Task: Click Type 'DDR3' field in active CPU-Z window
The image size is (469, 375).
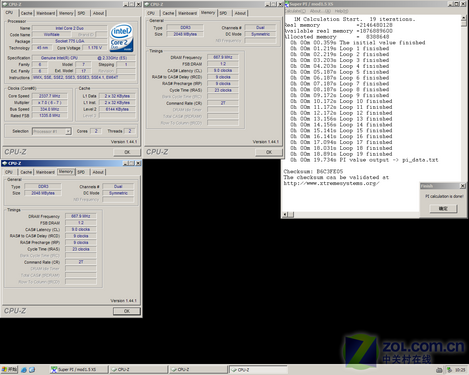Action: (x=43, y=187)
